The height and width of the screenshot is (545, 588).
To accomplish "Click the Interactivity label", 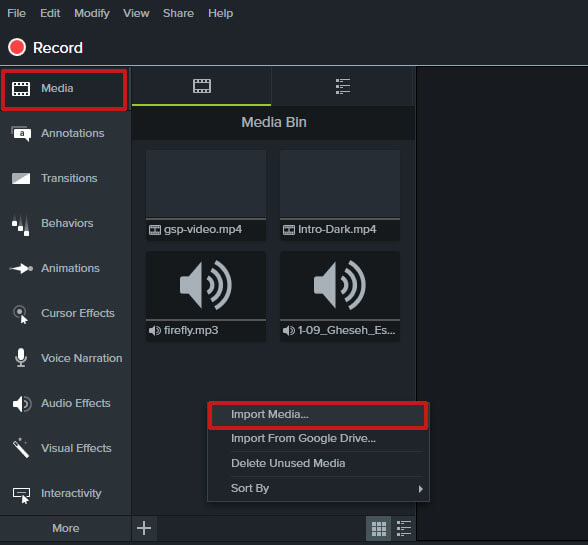I will coord(71,494).
